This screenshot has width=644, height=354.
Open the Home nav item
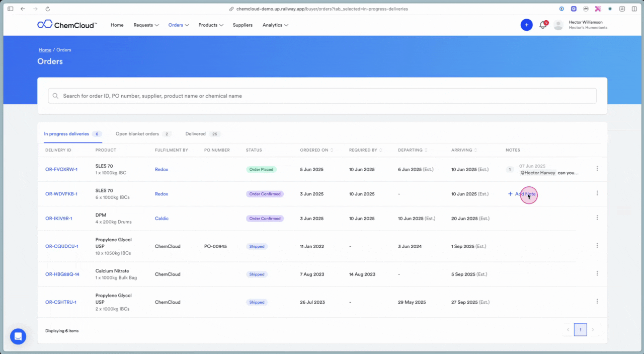tap(117, 25)
